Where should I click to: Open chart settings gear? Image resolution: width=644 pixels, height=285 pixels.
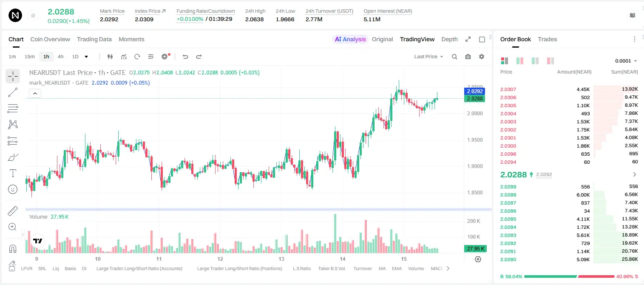[482, 57]
